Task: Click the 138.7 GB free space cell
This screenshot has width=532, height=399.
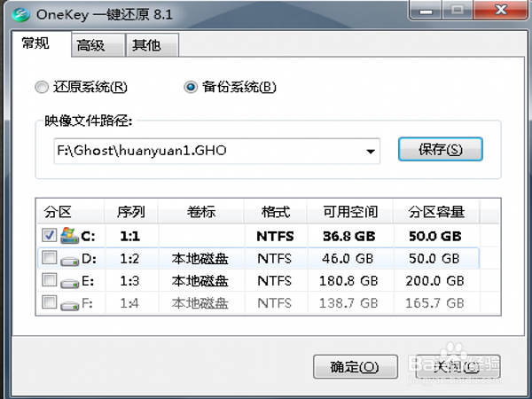Action: (x=348, y=303)
